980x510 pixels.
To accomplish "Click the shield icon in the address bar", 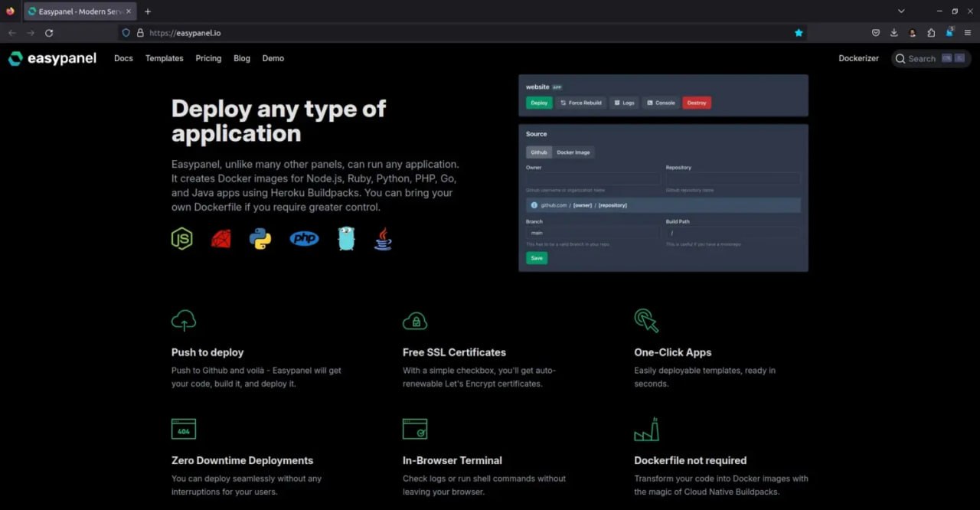I will (x=125, y=33).
